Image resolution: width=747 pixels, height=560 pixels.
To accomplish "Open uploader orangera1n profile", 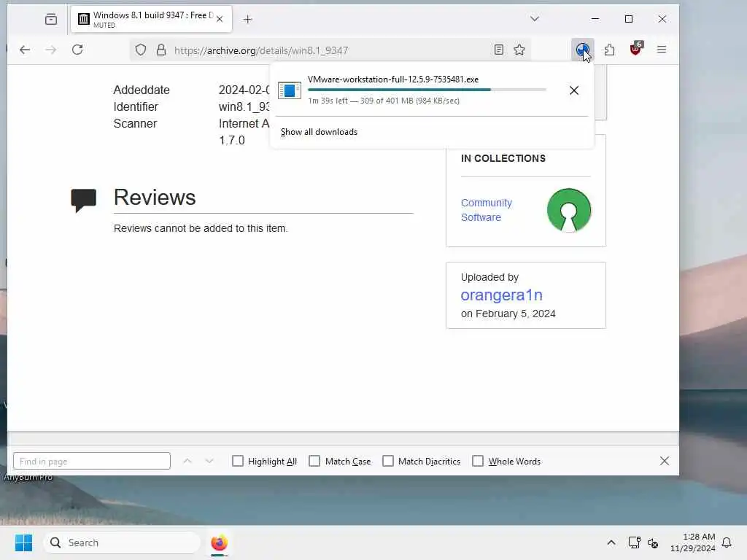I will coord(501,295).
